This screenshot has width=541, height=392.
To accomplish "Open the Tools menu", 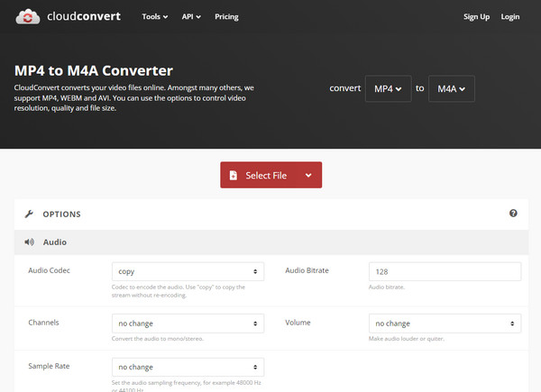I will coord(154,16).
